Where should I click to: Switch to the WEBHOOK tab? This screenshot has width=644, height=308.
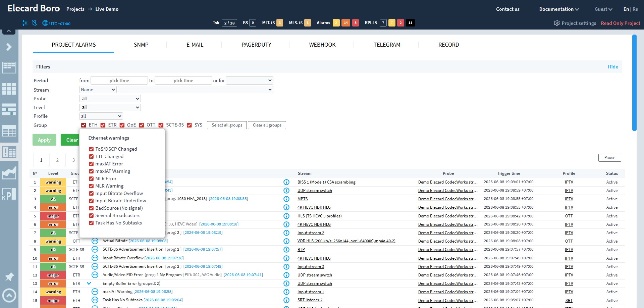[x=322, y=45]
